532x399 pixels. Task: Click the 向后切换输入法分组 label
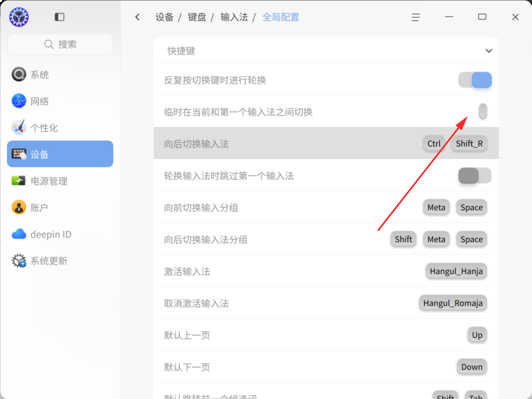[x=206, y=240]
